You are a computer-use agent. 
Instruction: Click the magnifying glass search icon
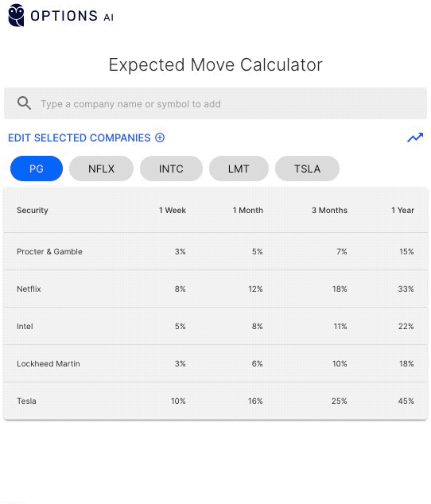(x=24, y=103)
